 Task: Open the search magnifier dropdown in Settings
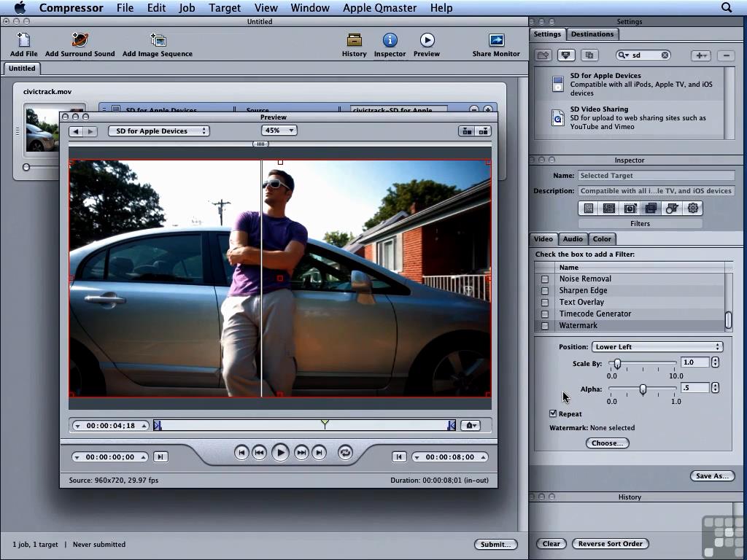click(x=623, y=55)
